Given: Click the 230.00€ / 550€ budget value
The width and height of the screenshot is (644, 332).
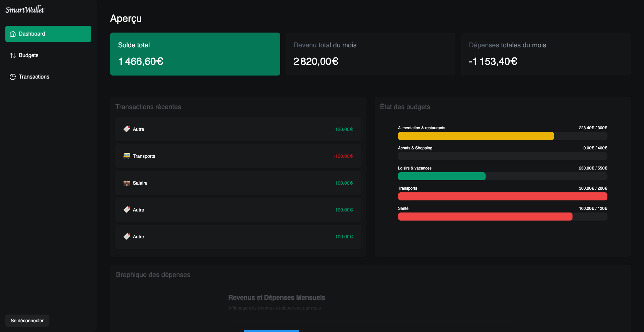Looking at the screenshot, I should (593, 168).
